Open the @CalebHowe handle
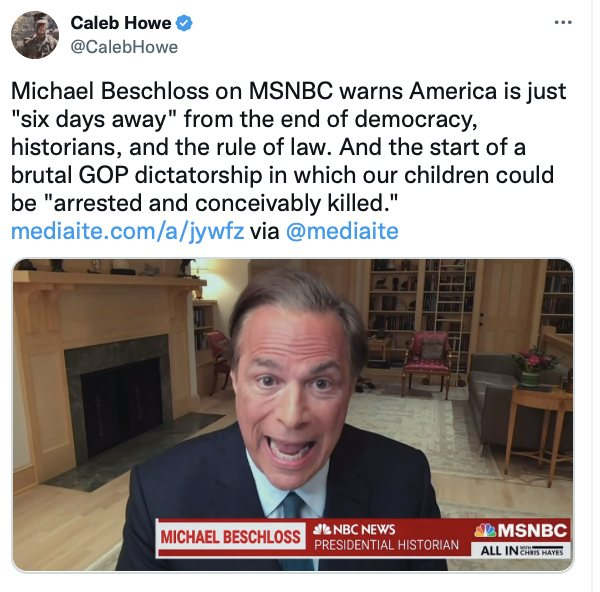 [x=124, y=47]
